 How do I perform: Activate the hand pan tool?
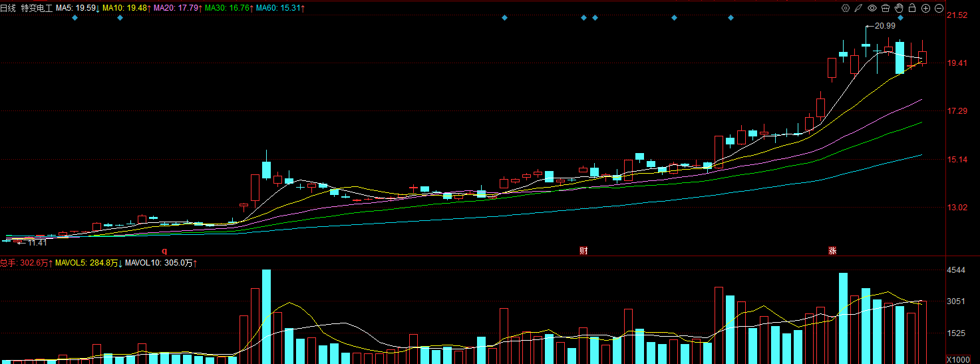point(899,8)
